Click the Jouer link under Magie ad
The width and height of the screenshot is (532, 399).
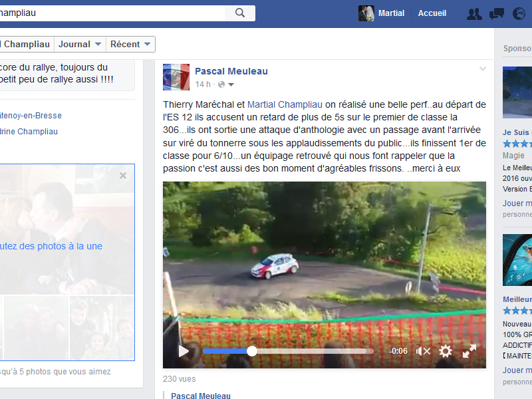(x=517, y=203)
